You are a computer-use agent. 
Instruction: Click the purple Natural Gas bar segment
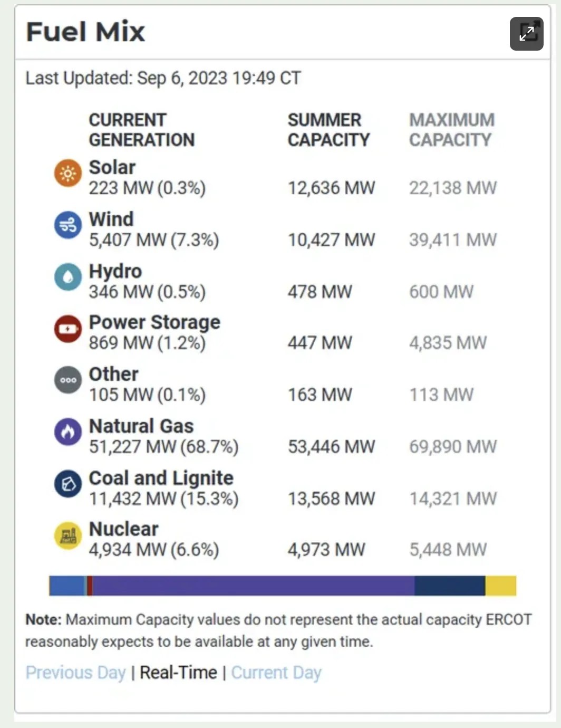253,586
